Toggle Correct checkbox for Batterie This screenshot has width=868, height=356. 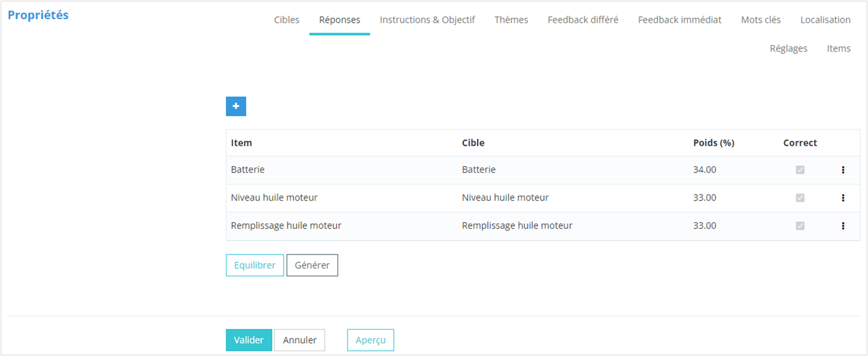[x=800, y=170]
